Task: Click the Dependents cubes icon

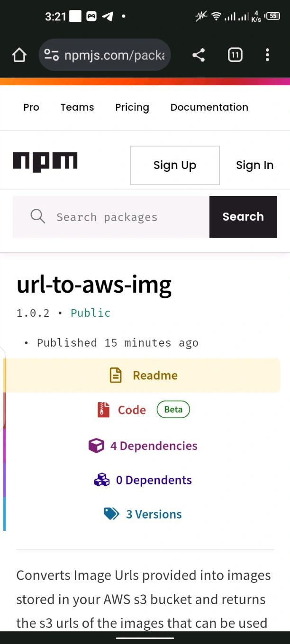Action: pyautogui.click(x=102, y=480)
